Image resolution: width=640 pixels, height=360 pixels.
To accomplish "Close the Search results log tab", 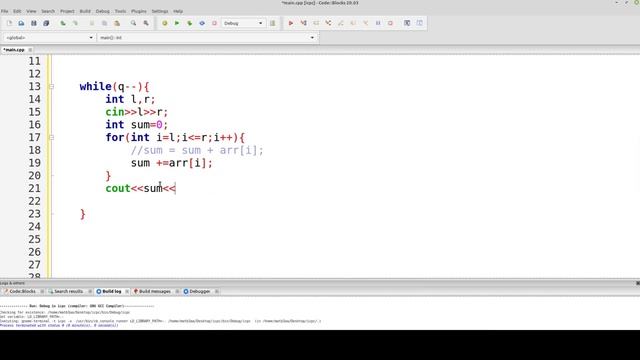I will pos(90,291).
